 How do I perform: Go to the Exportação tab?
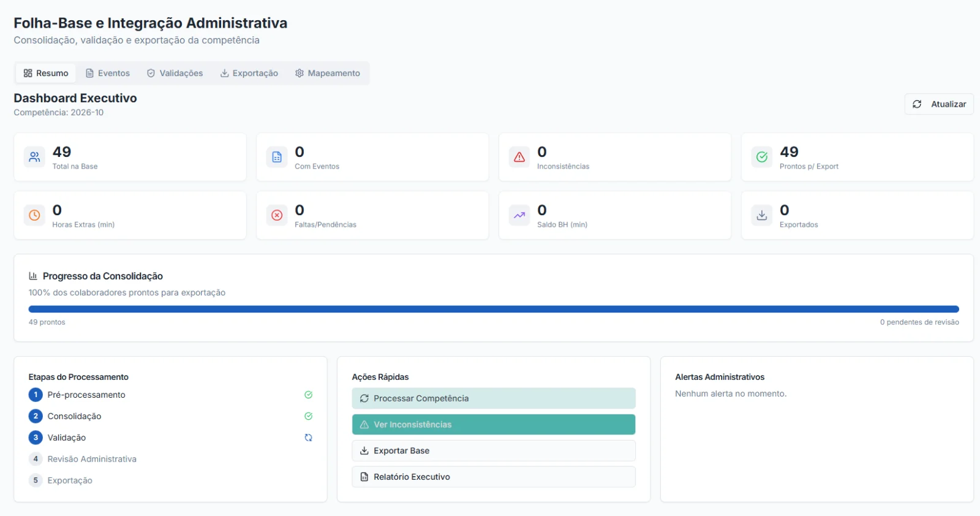tap(249, 73)
